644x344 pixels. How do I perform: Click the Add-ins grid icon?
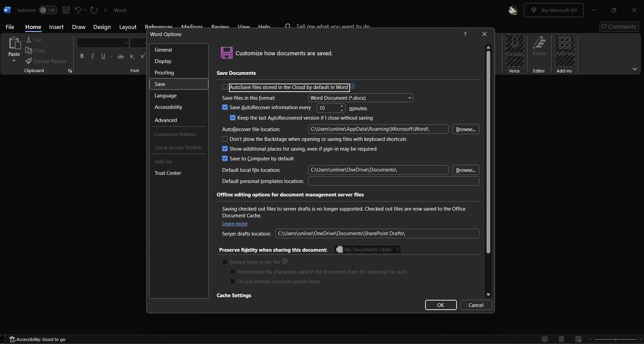565,42
